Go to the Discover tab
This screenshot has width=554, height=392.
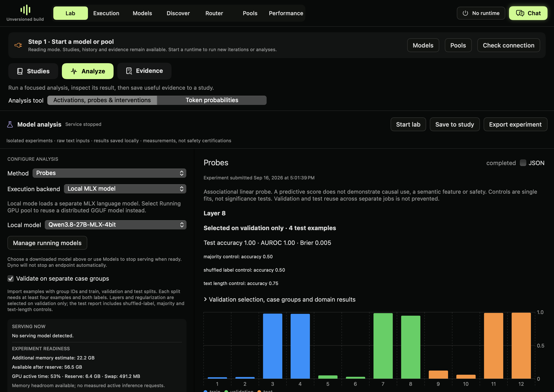(178, 13)
